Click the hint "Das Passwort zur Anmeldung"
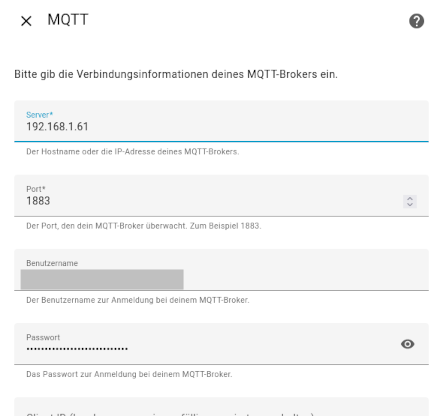Screen dimensions: 434x416 pyautogui.click(x=129, y=374)
